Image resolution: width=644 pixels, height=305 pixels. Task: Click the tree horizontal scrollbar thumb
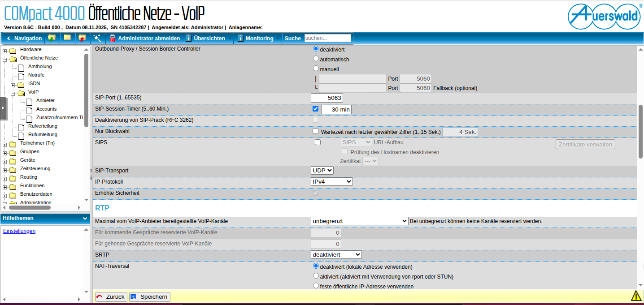pos(30,207)
